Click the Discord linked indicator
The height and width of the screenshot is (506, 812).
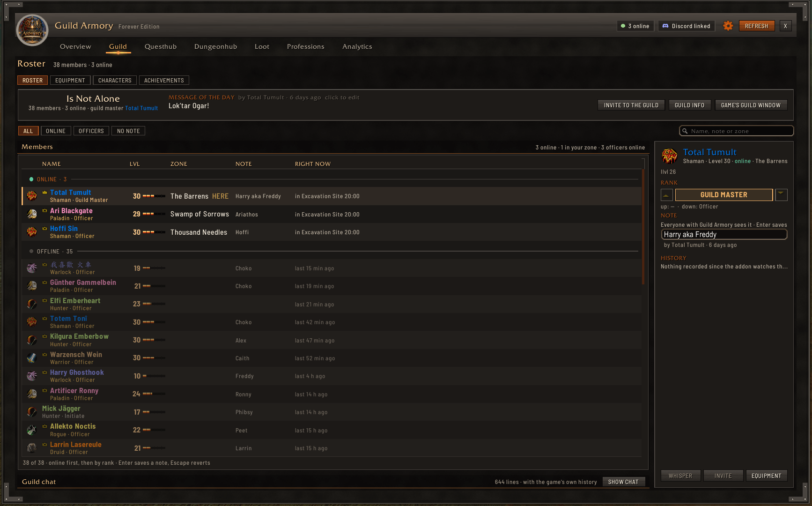pyautogui.click(x=687, y=26)
